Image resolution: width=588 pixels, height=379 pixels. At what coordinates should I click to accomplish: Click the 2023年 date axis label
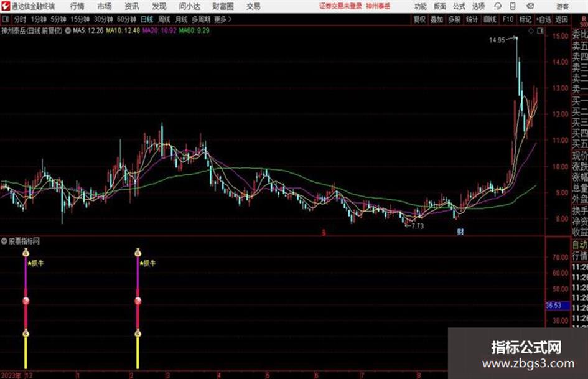(x=11, y=375)
